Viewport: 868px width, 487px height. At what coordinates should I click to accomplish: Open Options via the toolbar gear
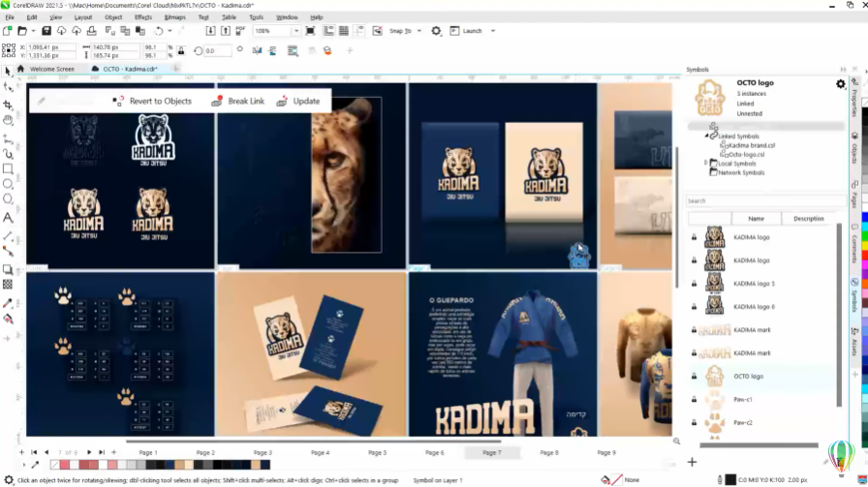436,31
